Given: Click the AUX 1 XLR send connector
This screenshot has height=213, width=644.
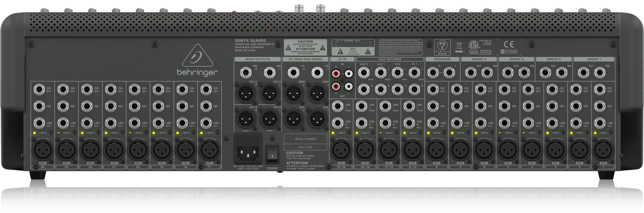Looking at the screenshot, I should 317,119.
